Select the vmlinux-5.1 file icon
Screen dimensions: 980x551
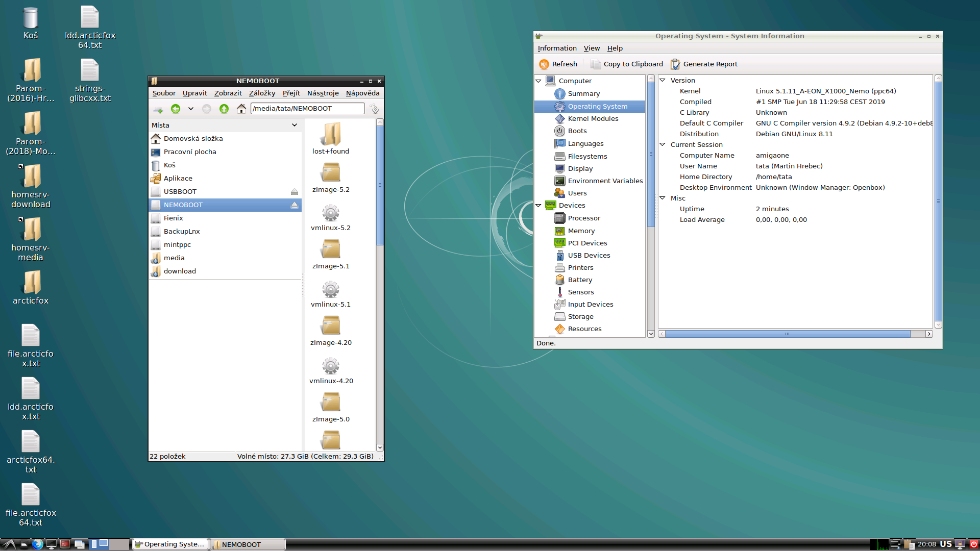[331, 289]
